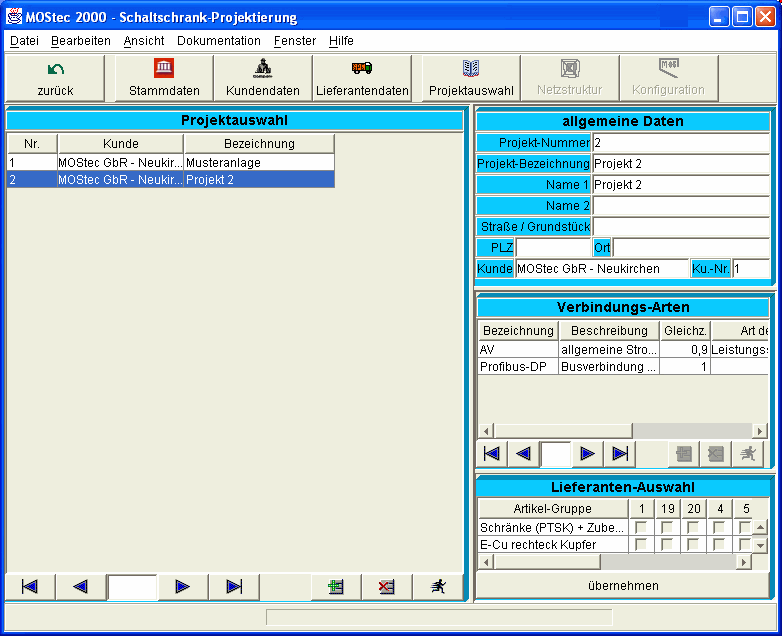Add new project with green plus icon

(336, 587)
